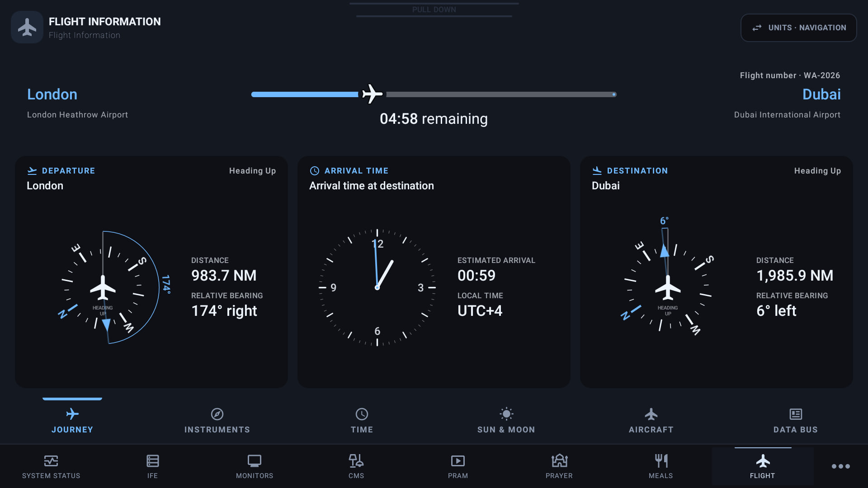Select the Dubai destination city link
The width and height of the screenshot is (868, 488).
821,94
